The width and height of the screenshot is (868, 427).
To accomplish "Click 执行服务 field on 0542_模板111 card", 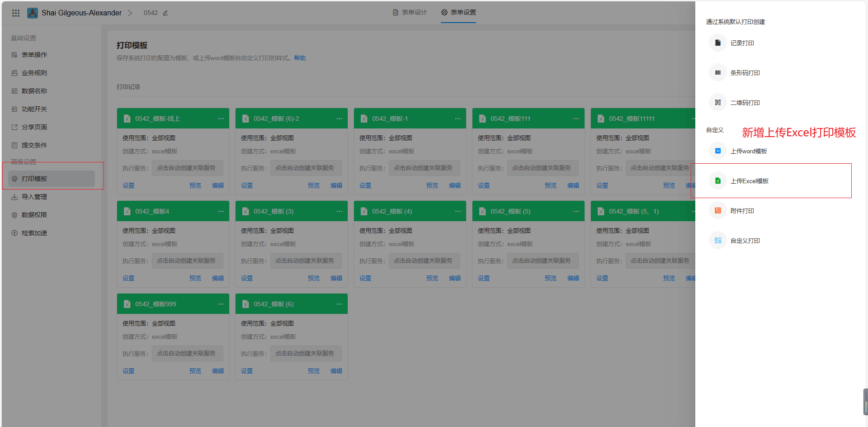I will click(542, 168).
